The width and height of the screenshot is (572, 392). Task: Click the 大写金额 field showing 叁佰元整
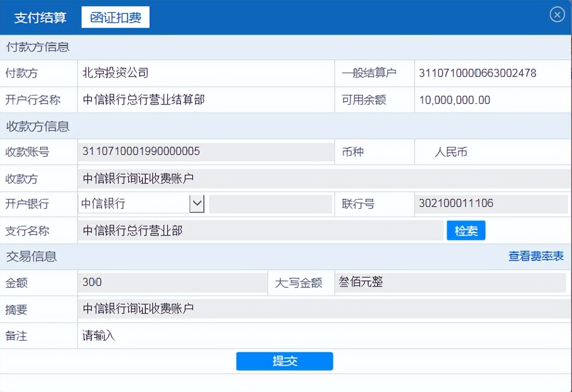(x=450, y=282)
